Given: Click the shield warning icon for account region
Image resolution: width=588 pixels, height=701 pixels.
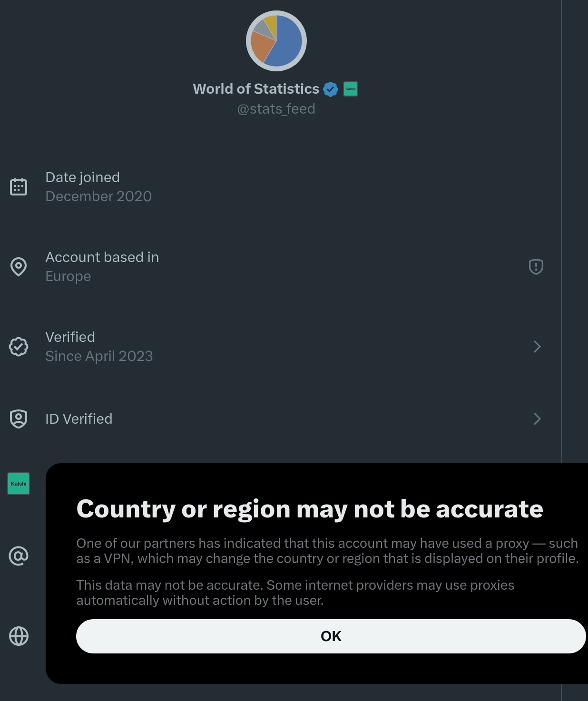Looking at the screenshot, I should 536,267.
